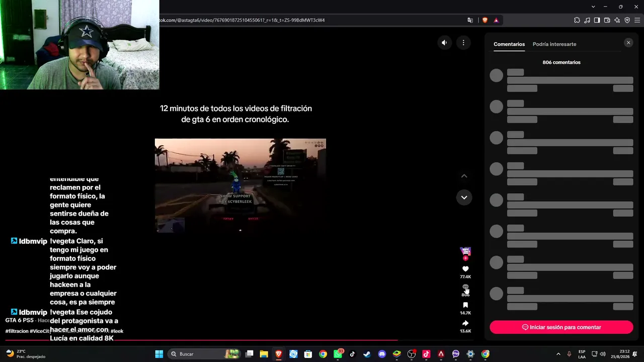Open the video creator's profile avatar
Image resolution: width=644 pixels, height=362 pixels.
pyautogui.click(x=465, y=251)
